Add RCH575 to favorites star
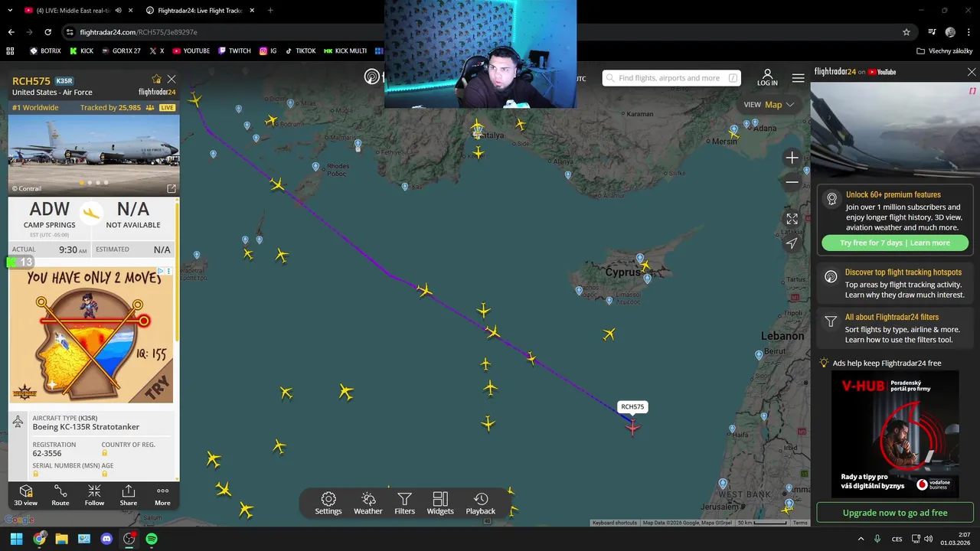This screenshot has width=980, height=551. pos(156,79)
